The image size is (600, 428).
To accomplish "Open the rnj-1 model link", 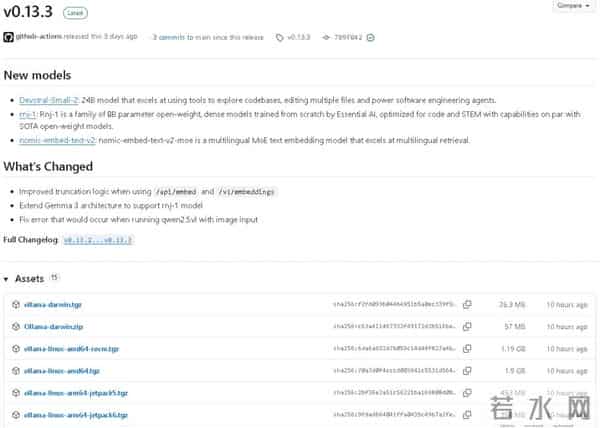I will 28,114.
